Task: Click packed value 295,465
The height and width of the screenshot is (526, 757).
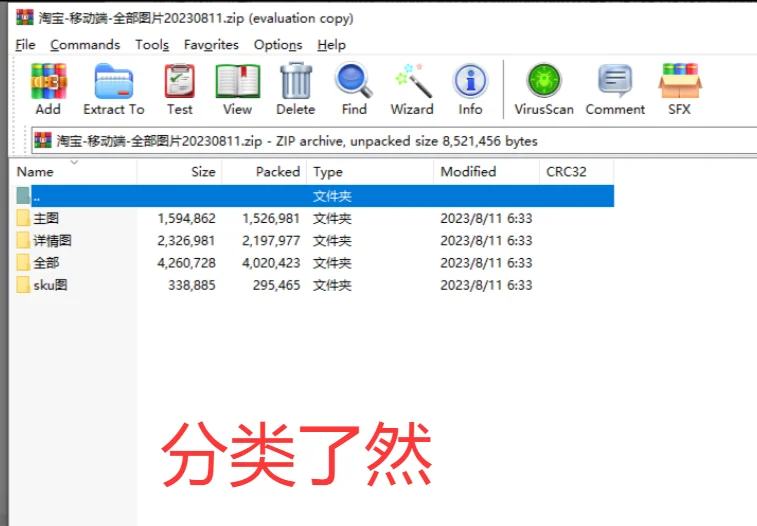Action: 277,285
